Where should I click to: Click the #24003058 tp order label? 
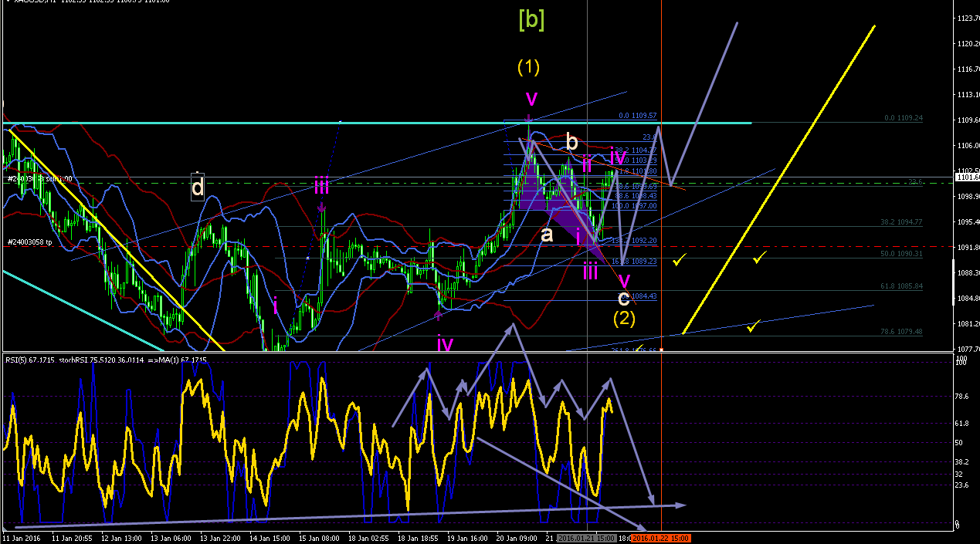(29, 242)
